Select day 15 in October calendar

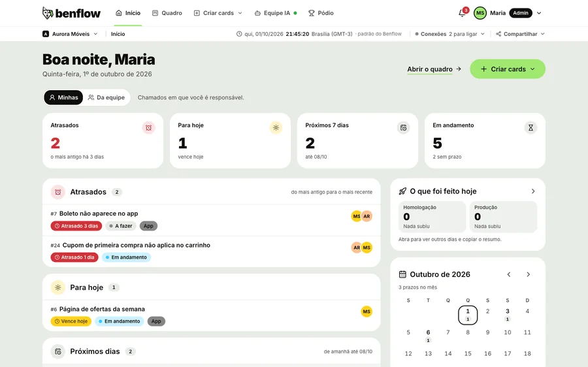click(468, 353)
